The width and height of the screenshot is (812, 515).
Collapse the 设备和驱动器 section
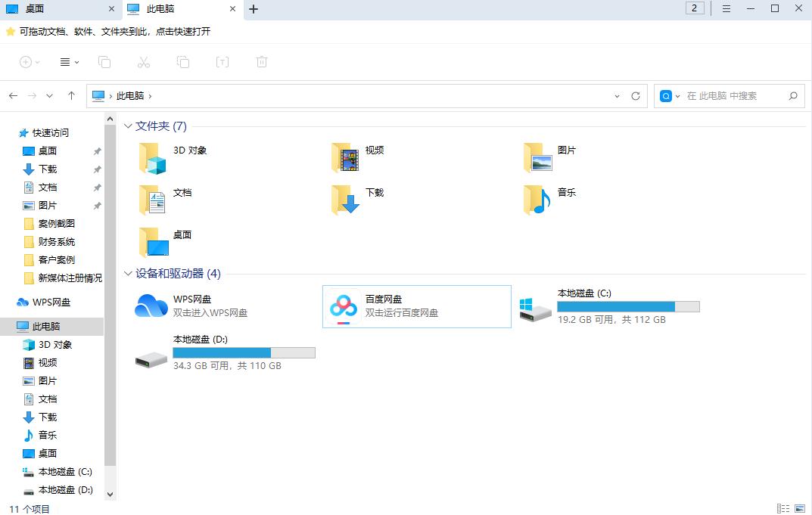[x=126, y=274]
